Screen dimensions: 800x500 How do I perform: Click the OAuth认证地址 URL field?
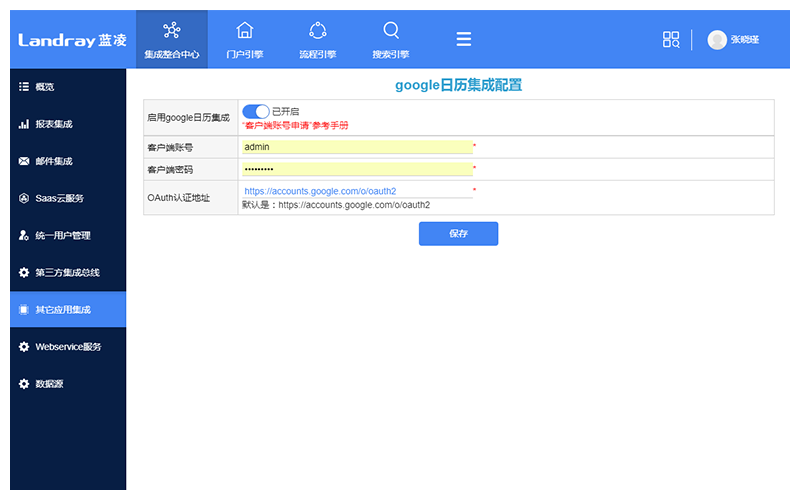[356, 191]
